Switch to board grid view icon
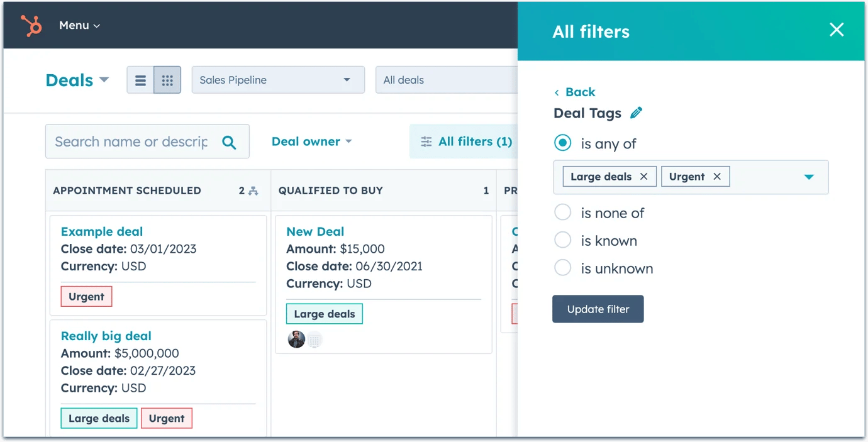This screenshot has width=868, height=442. [167, 80]
